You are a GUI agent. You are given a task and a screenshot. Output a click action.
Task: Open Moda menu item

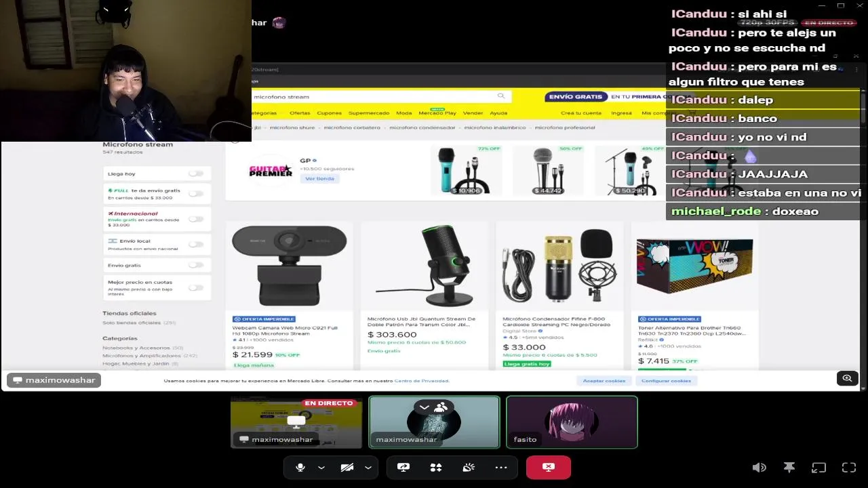pos(404,113)
